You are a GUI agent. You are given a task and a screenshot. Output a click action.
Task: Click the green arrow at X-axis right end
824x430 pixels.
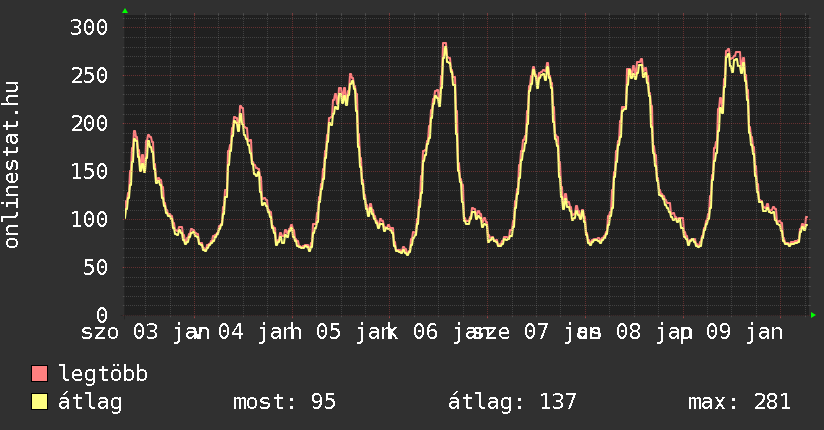point(814,315)
